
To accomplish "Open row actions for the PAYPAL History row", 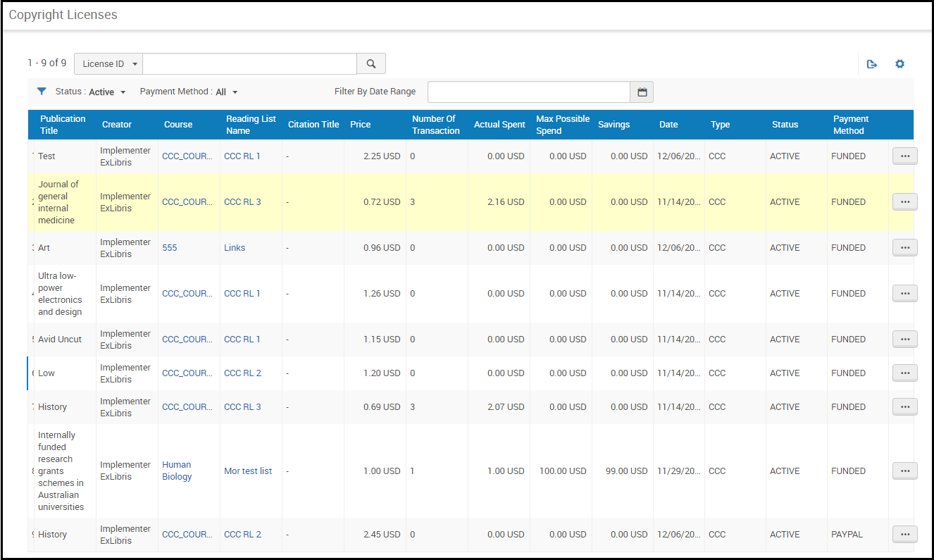I will tap(905, 535).
